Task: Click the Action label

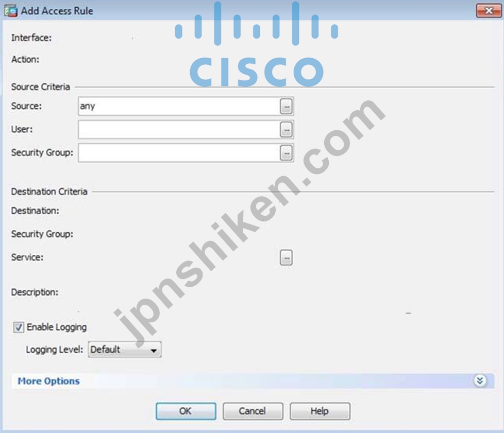Action: pyautogui.click(x=25, y=59)
